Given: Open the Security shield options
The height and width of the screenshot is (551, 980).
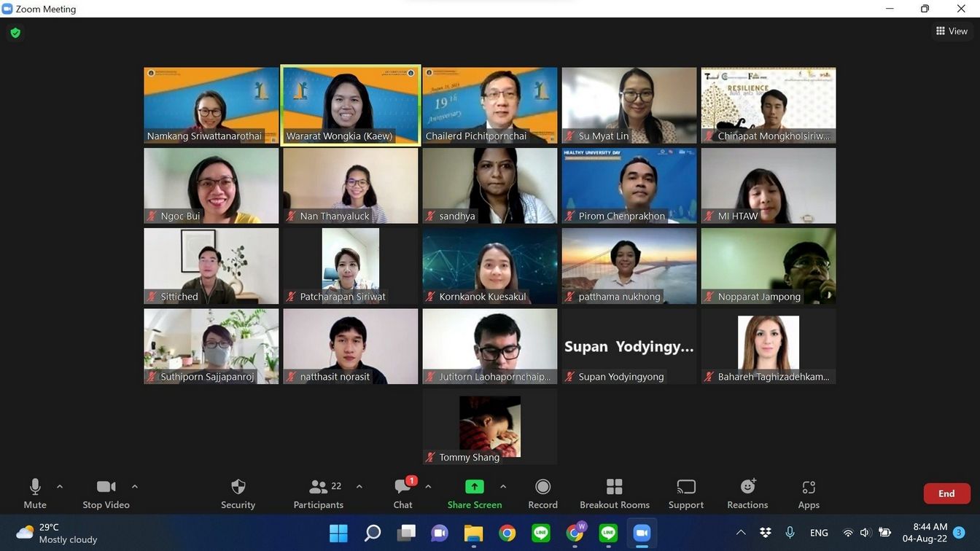Looking at the screenshot, I should [x=238, y=493].
